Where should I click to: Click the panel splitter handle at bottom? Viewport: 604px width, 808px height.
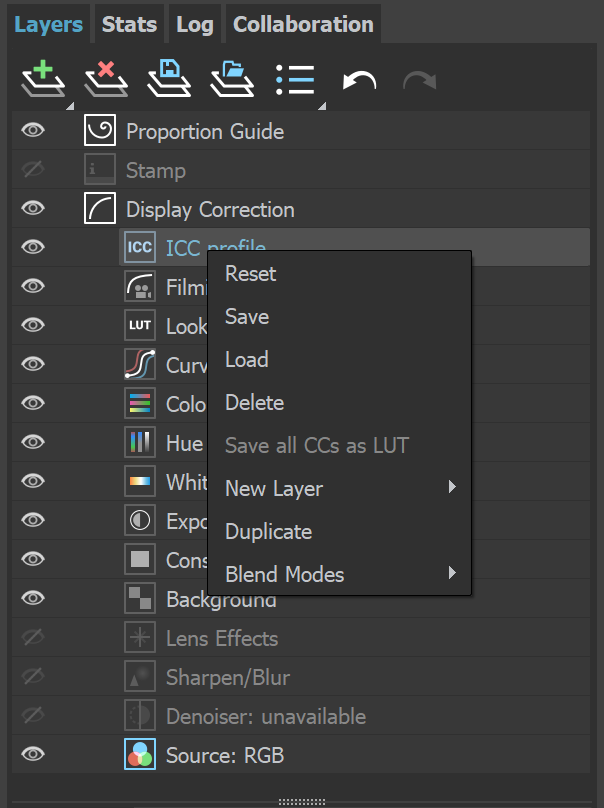coord(301,802)
